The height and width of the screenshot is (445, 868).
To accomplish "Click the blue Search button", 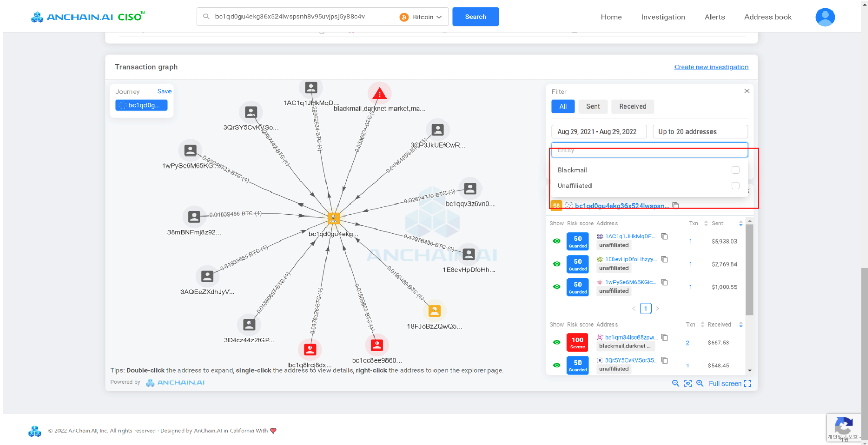I will click(475, 17).
